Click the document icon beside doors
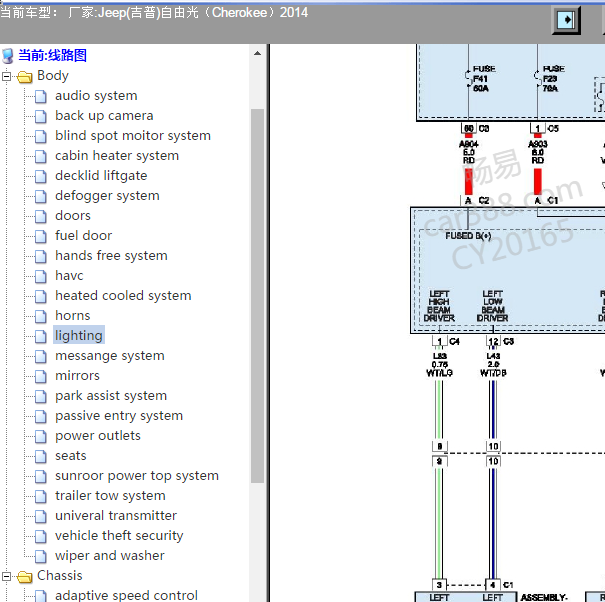 click(x=41, y=216)
